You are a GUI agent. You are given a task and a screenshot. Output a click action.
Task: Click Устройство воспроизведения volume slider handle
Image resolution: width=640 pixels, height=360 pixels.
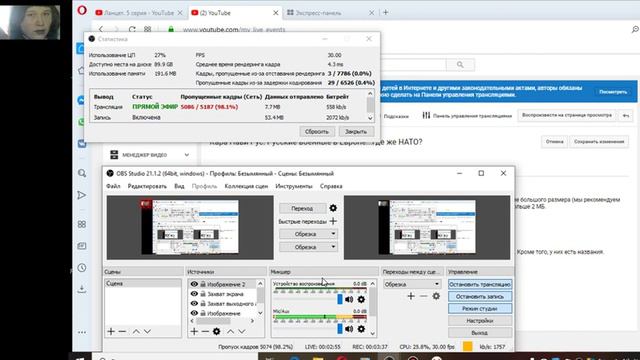tap(340, 300)
